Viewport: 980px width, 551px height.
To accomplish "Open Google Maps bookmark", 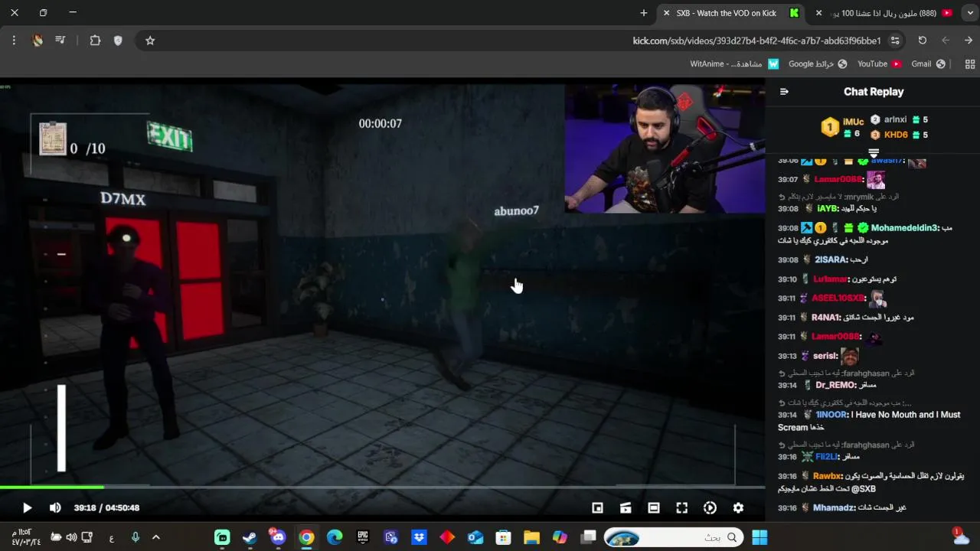I will 818,64.
